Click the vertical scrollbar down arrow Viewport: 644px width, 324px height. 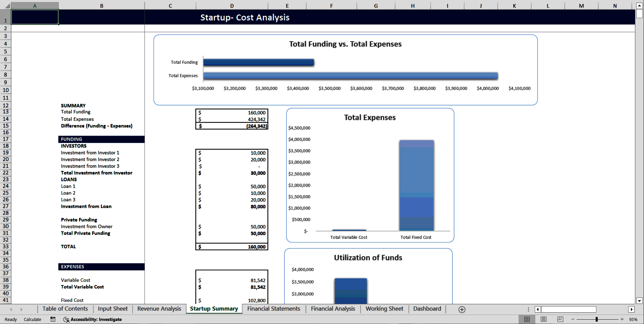639,301
